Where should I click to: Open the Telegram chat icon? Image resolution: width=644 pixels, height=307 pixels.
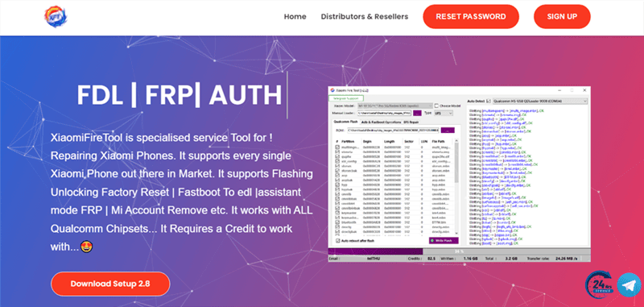tap(629, 284)
